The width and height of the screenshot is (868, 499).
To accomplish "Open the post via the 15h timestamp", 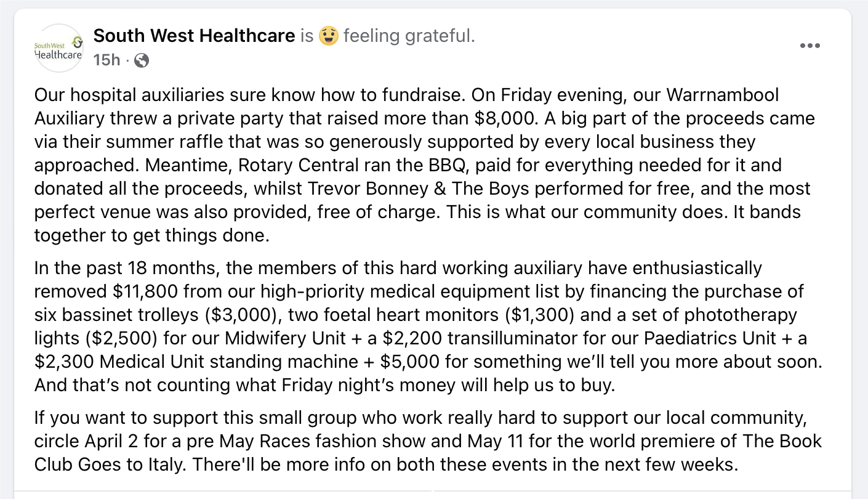I will [106, 60].
